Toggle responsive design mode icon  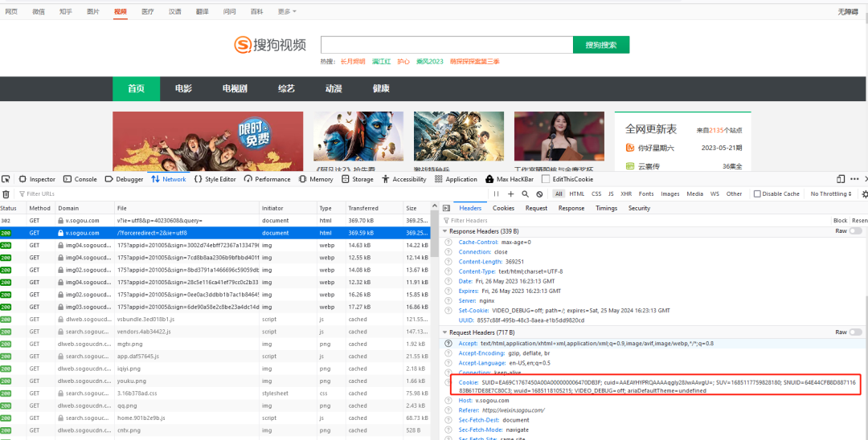point(841,179)
